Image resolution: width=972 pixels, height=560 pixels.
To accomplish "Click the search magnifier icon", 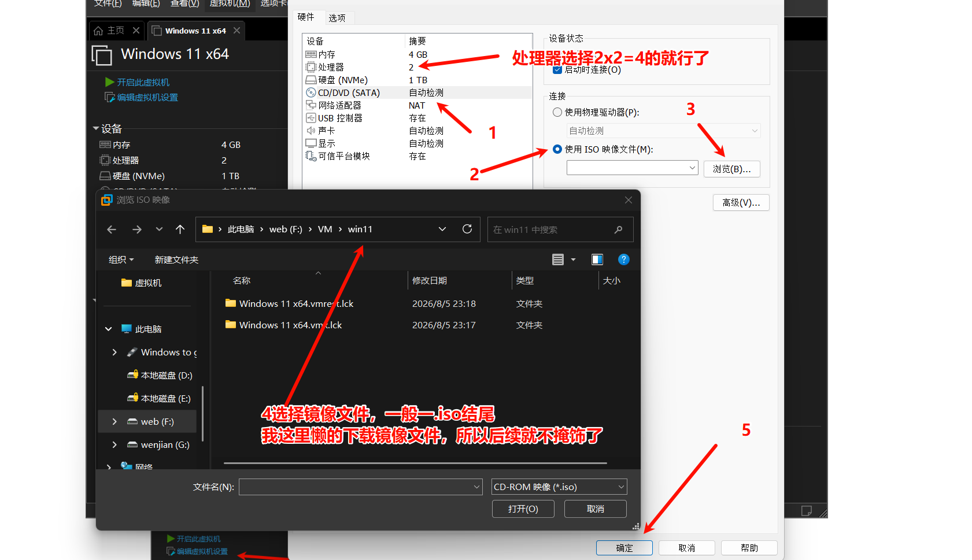I will [618, 229].
